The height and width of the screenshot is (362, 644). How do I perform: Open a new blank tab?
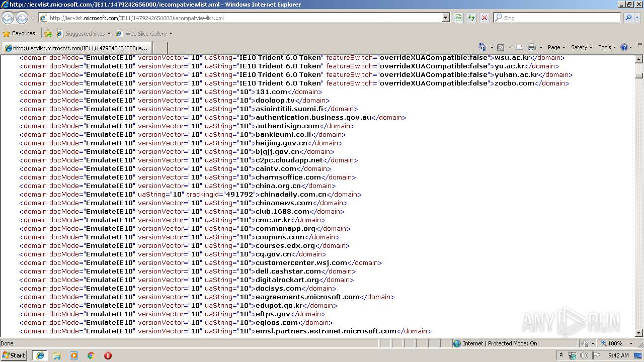(160, 48)
